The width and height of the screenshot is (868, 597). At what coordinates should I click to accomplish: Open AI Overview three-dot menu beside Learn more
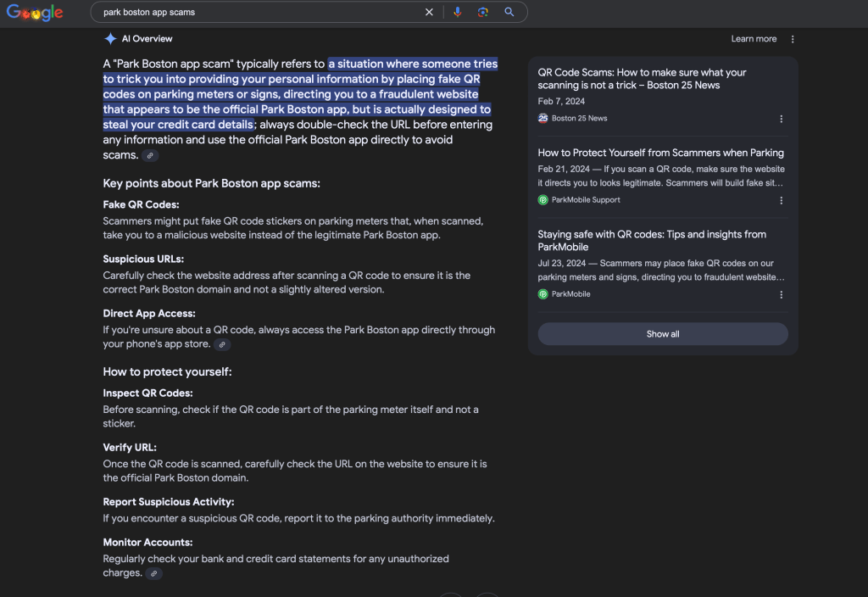point(793,39)
